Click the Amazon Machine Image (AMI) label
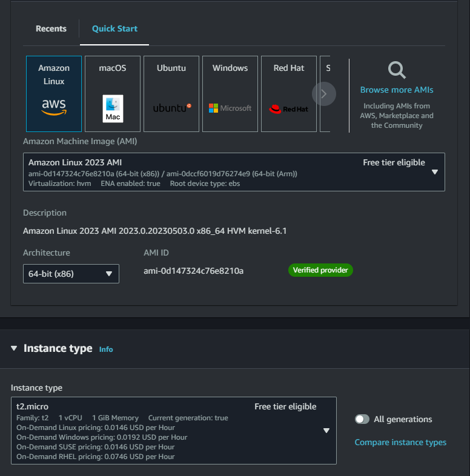Viewport: 470px width, 476px height. (x=80, y=142)
